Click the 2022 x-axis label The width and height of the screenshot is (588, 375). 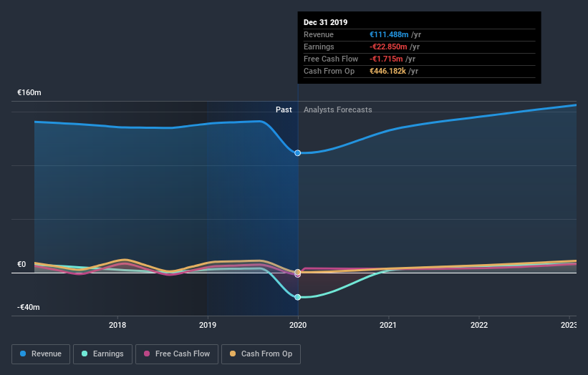pyautogui.click(x=479, y=325)
